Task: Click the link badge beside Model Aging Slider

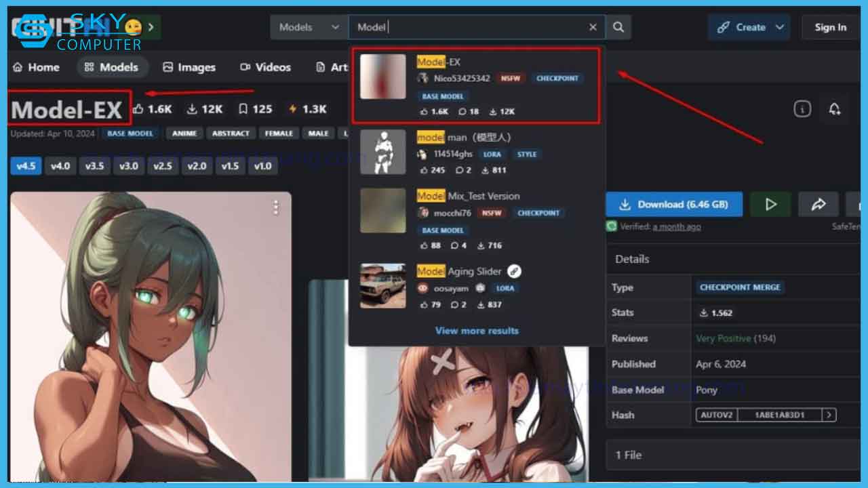Action: (x=515, y=271)
